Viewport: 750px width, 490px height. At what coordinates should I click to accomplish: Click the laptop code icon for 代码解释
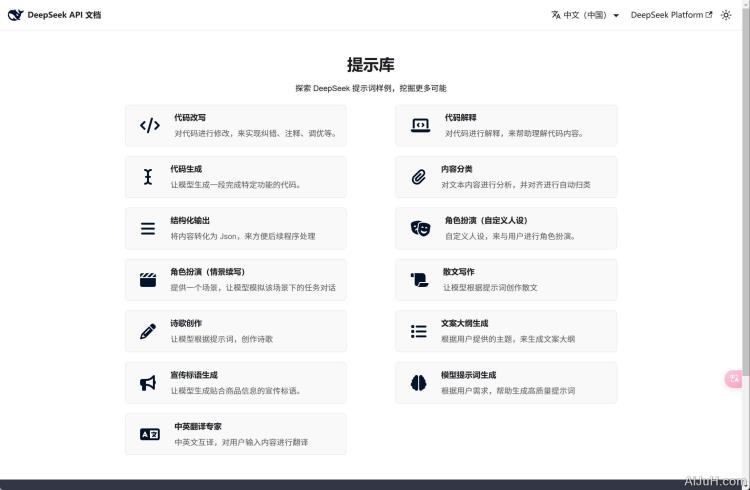click(x=420, y=125)
